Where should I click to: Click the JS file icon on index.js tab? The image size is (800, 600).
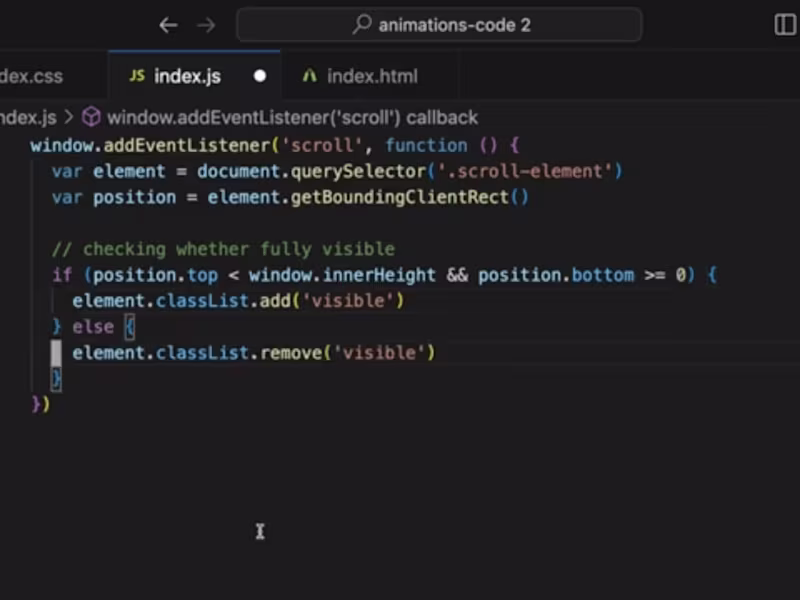click(137, 76)
